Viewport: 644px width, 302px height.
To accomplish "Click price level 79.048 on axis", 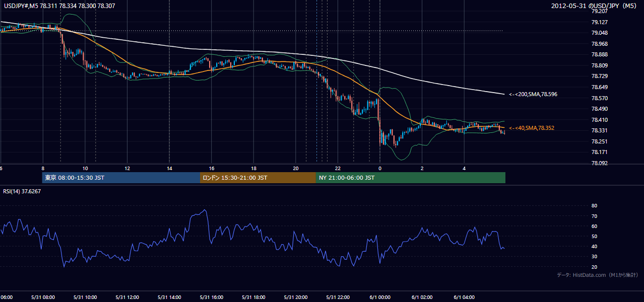I will click(599, 33).
